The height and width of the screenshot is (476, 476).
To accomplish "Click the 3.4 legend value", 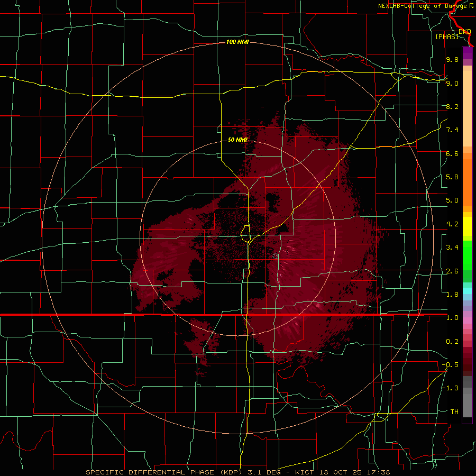I will (x=452, y=248).
